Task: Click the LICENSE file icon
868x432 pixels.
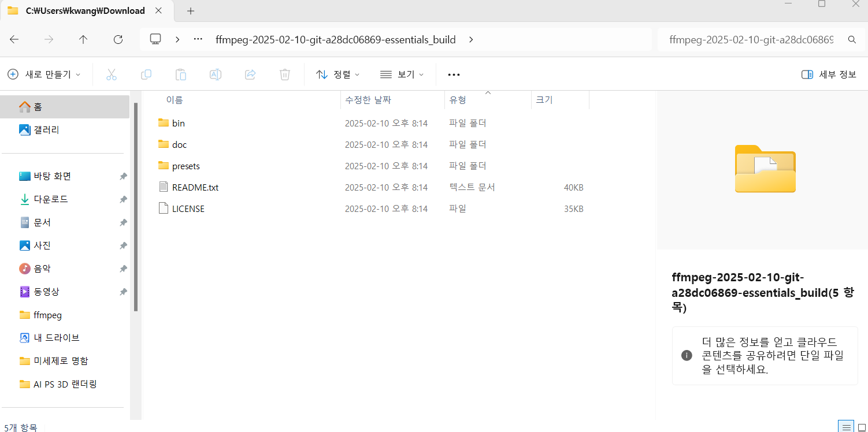Action: click(163, 208)
